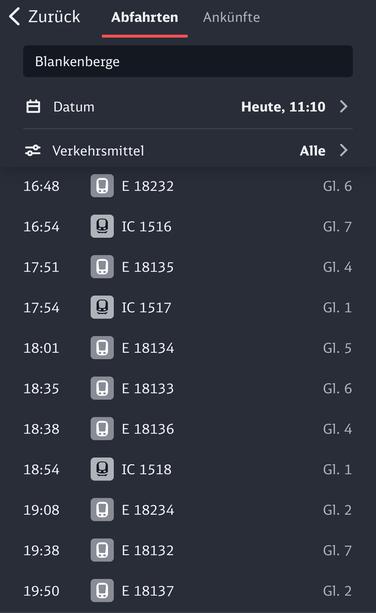The image size is (376, 613).
Task: Go back using the Zurück button
Action: (x=44, y=17)
